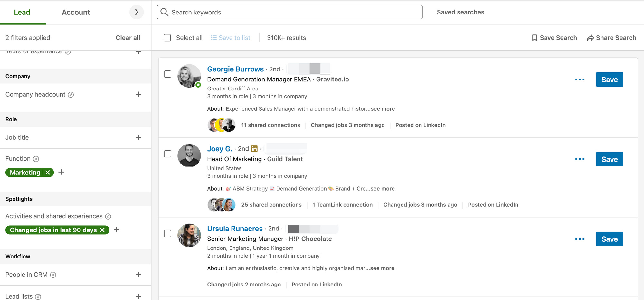Image resolution: width=644 pixels, height=300 pixels.
Task: Open the Gravitee.io company link
Action: (333, 79)
